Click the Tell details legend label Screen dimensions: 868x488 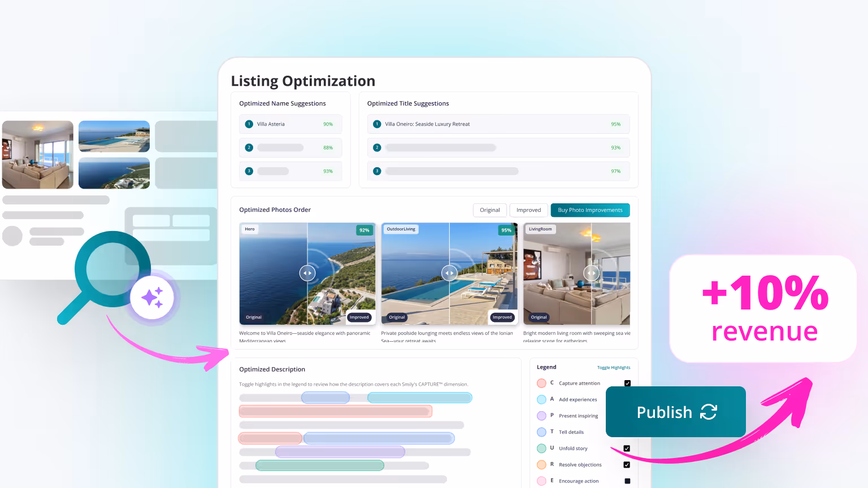(571, 432)
